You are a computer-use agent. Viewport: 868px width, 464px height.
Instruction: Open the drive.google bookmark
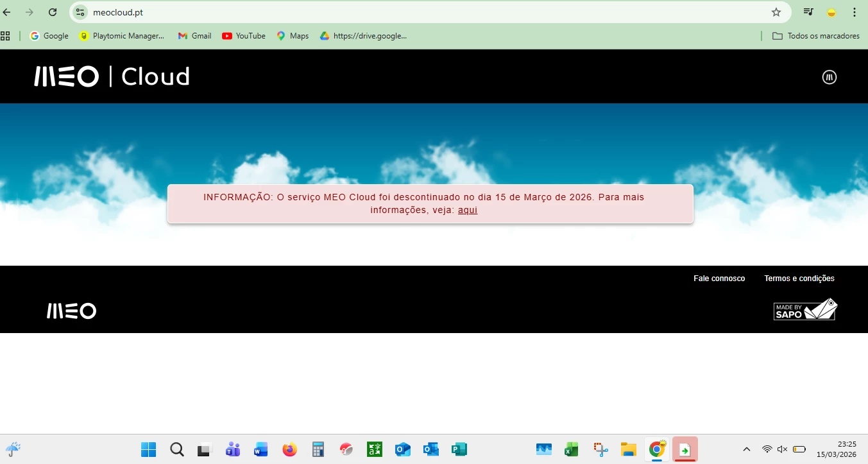point(364,36)
